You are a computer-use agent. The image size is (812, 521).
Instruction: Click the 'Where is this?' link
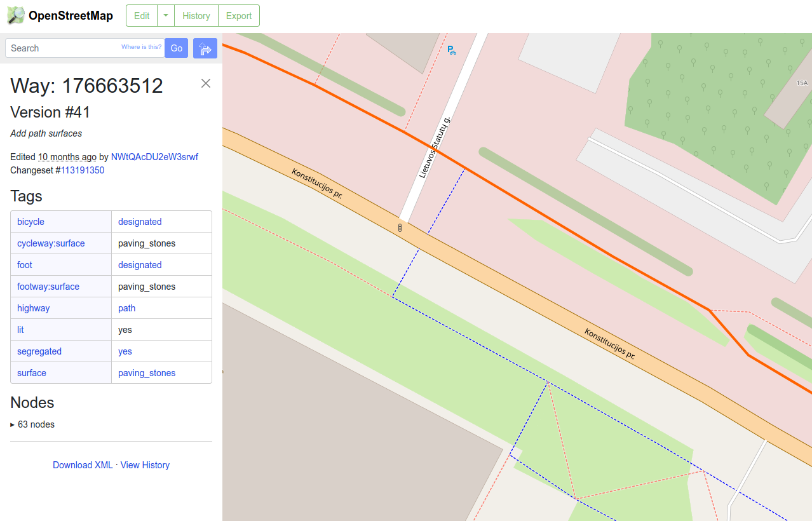[x=141, y=46]
